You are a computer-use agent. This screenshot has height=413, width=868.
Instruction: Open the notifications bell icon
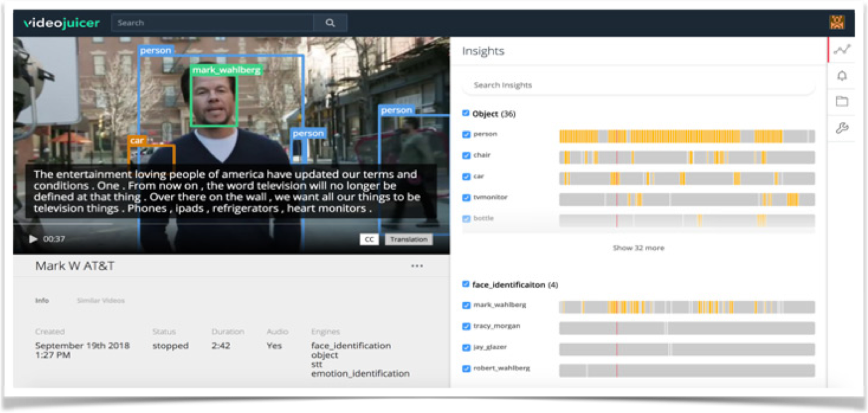(842, 76)
